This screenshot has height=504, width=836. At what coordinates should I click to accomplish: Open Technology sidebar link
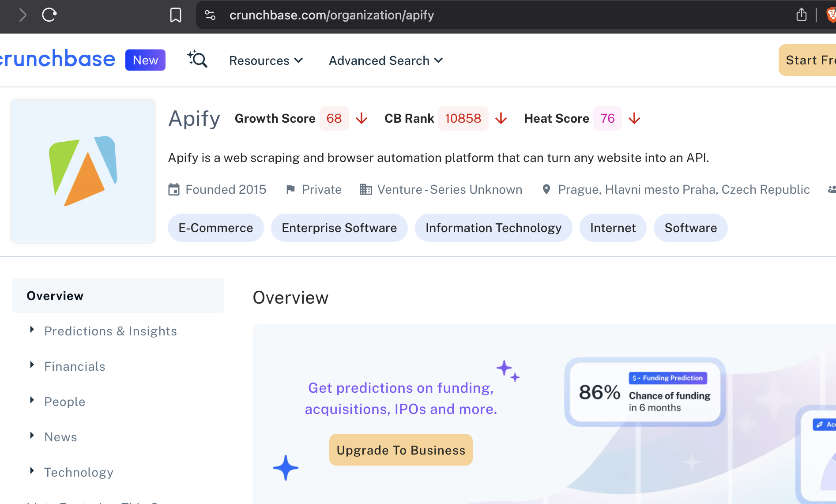coord(79,472)
